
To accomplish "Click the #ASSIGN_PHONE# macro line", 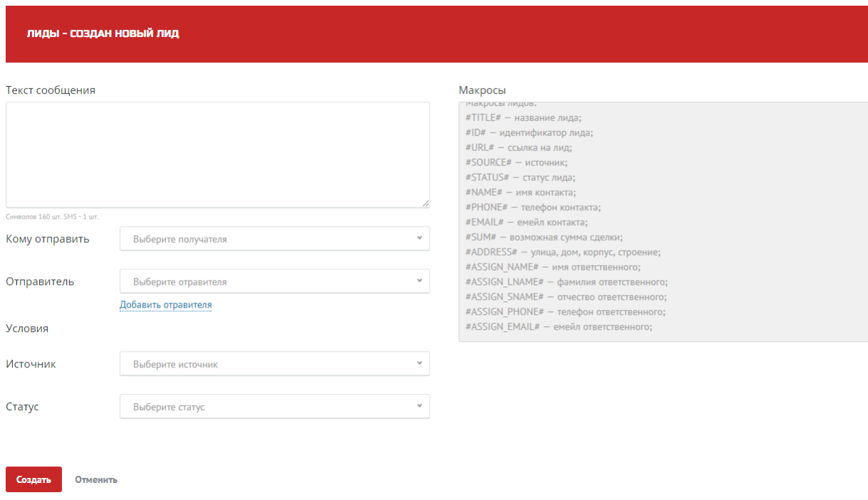I will pos(566,312).
